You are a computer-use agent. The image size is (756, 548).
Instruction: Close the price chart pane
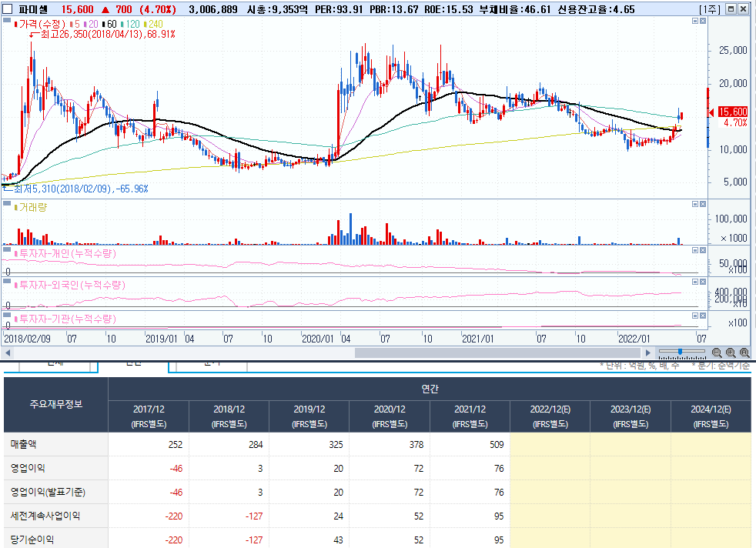[703, 21]
